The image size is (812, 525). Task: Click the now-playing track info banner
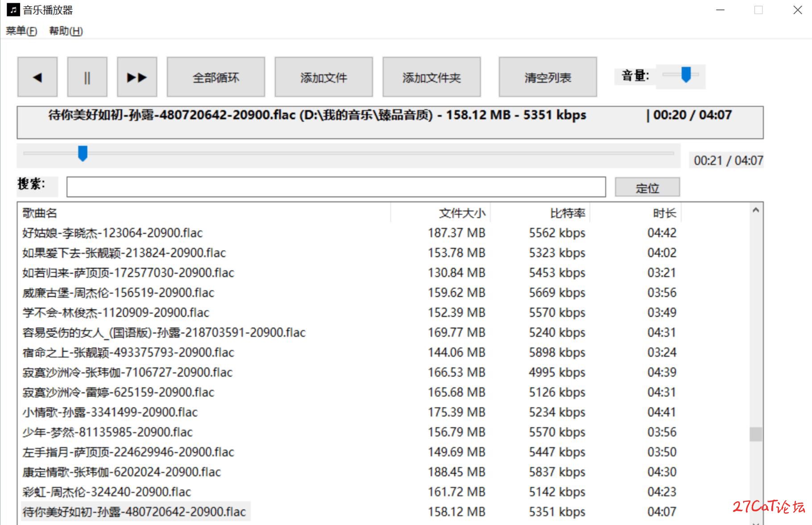point(390,122)
